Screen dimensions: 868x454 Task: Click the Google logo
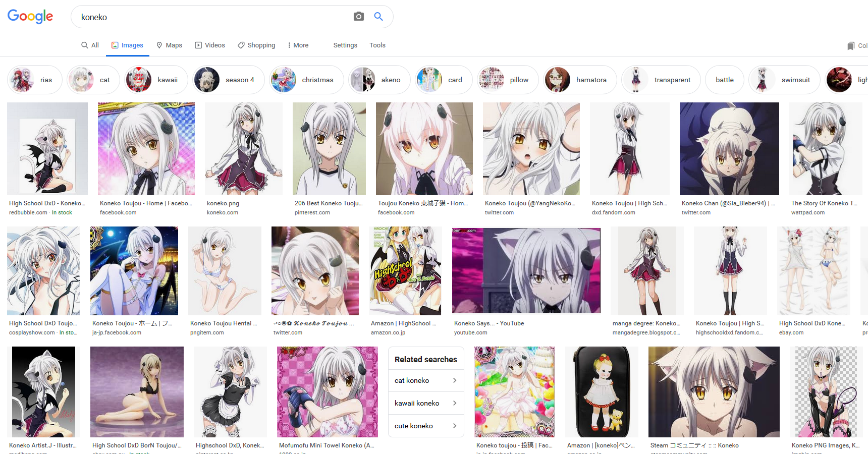coord(30,17)
